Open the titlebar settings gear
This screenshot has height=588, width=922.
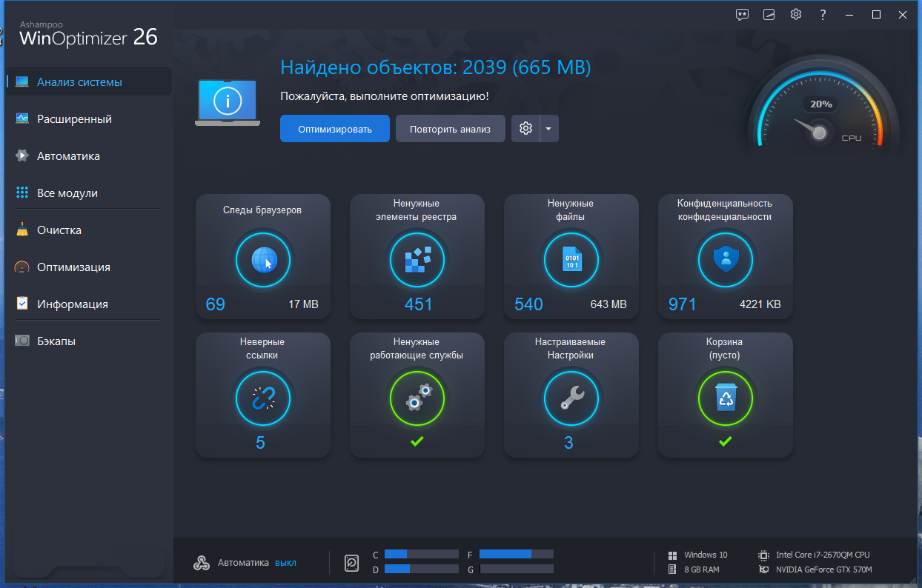click(x=795, y=14)
